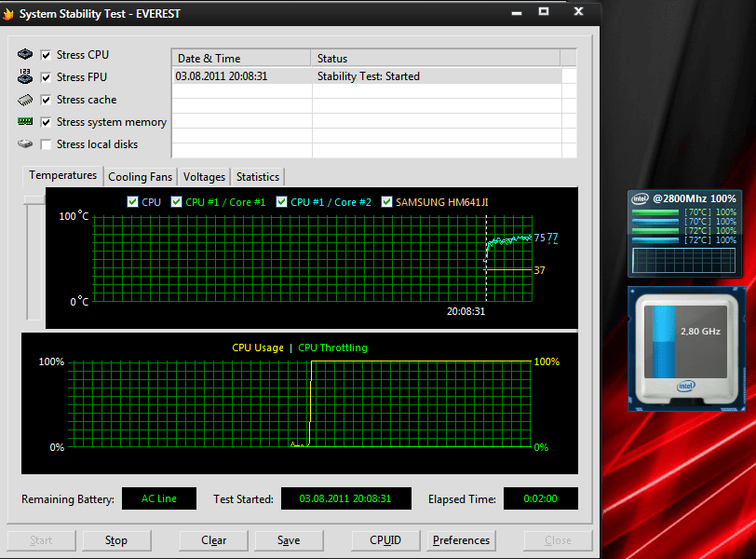Select the 'Stability Test: Started' log entry
Image resolution: width=756 pixels, height=559 pixels.
tap(369, 76)
